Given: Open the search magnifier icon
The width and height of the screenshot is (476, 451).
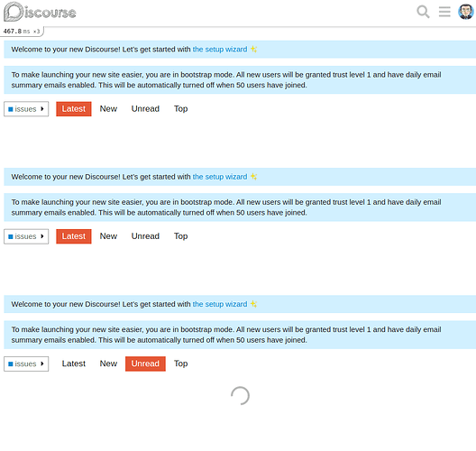Looking at the screenshot, I should click(423, 12).
